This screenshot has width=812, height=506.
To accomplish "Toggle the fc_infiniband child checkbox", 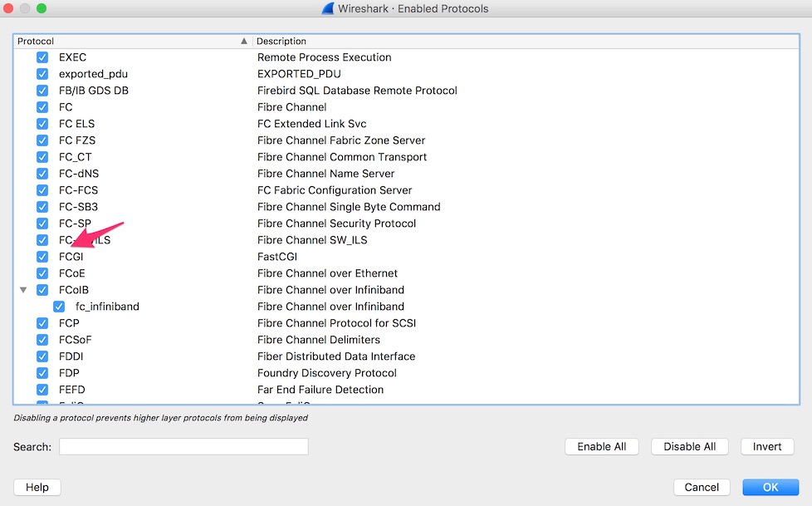I will [x=59, y=307].
